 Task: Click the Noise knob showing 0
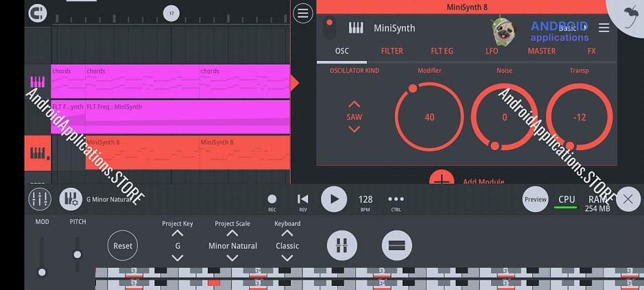[504, 117]
